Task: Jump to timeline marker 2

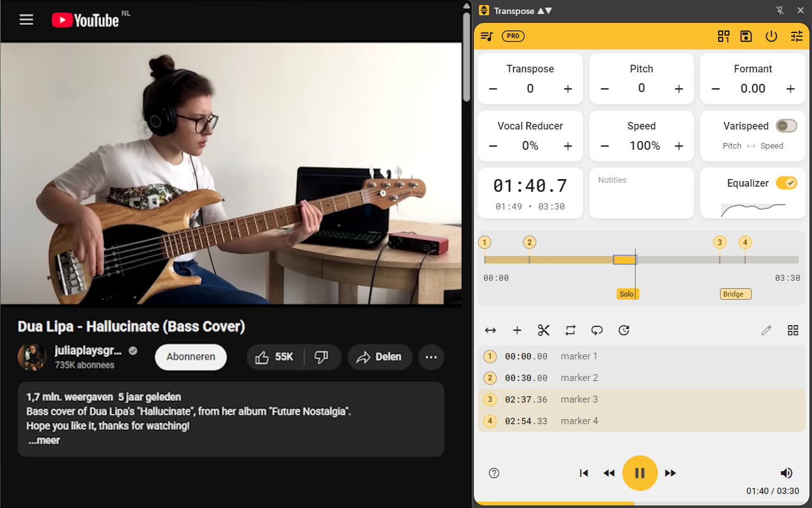Action: pos(529,242)
